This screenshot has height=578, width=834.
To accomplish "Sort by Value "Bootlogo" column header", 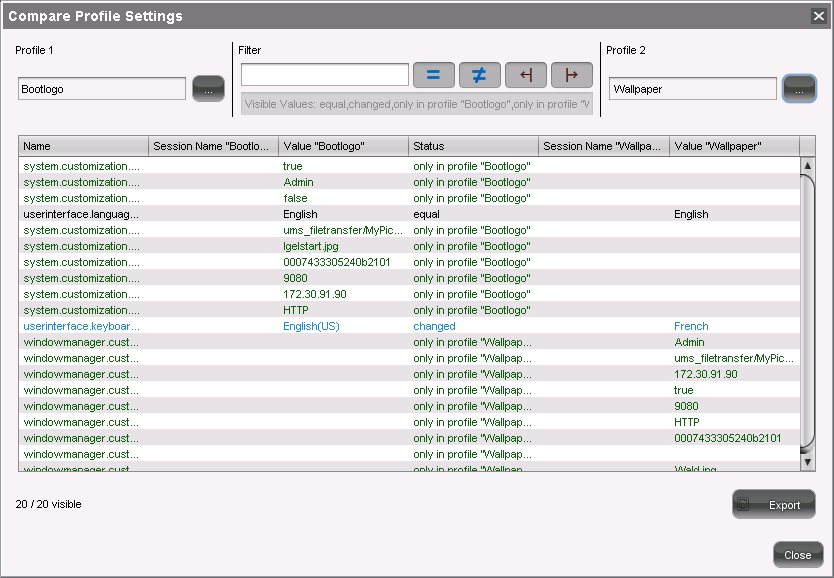I will coord(343,146).
